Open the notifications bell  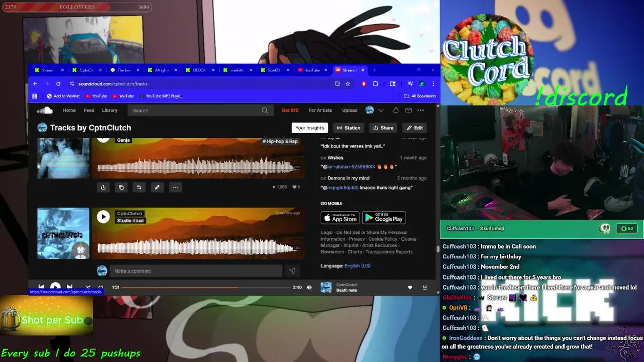click(x=396, y=110)
